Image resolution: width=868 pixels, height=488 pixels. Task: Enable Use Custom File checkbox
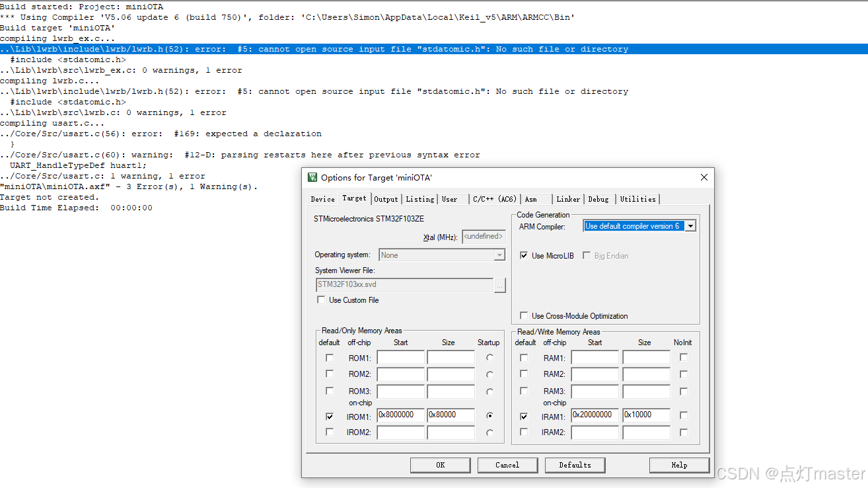[321, 300]
